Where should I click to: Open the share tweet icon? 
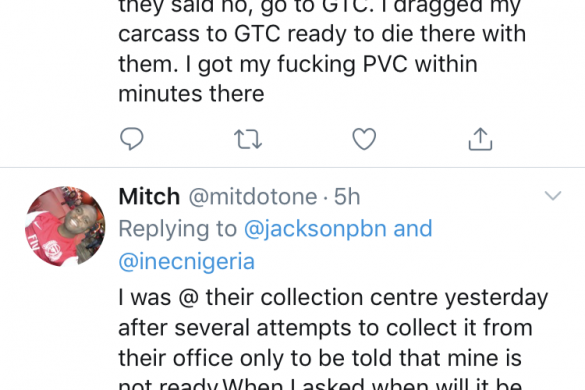click(x=480, y=139)
